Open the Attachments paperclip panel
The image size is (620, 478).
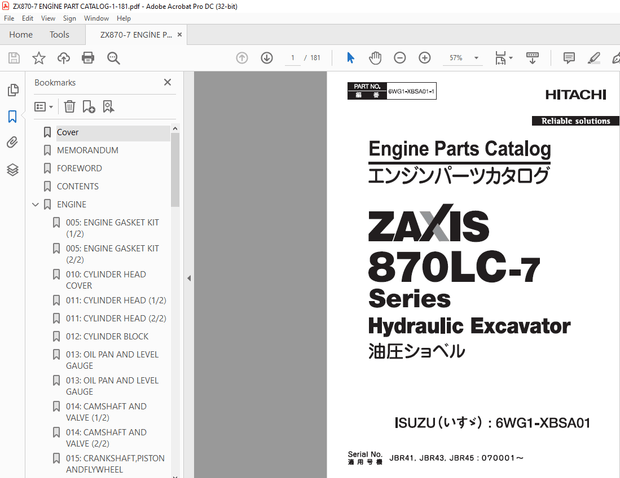tap(12, 142)
